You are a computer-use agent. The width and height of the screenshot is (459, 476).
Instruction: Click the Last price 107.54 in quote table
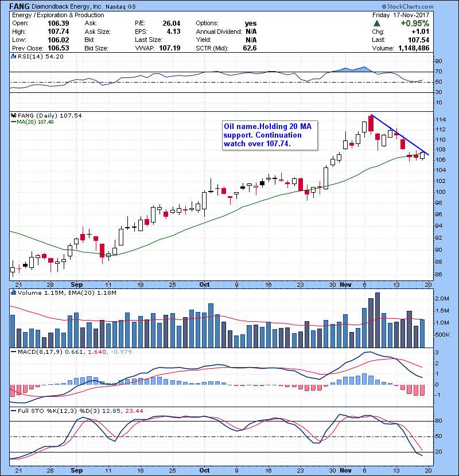click(x=419, y=40)
